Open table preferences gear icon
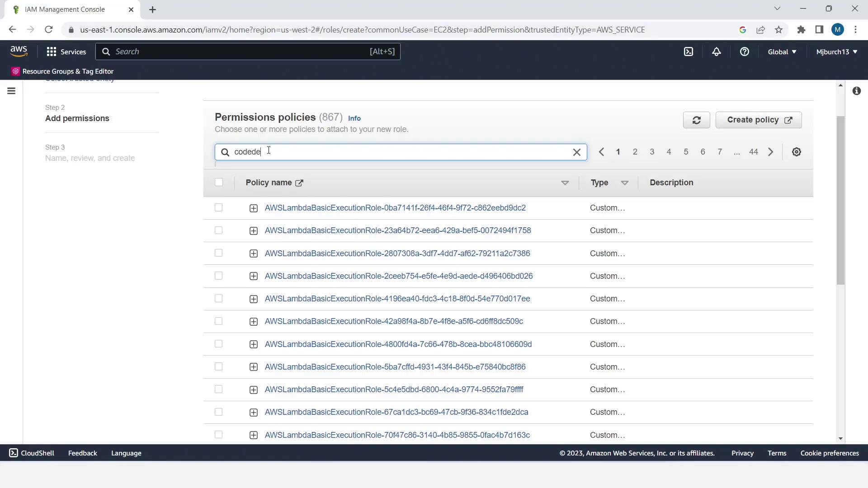This screenshot has height=488, width=868. click(x=796, y=152)
